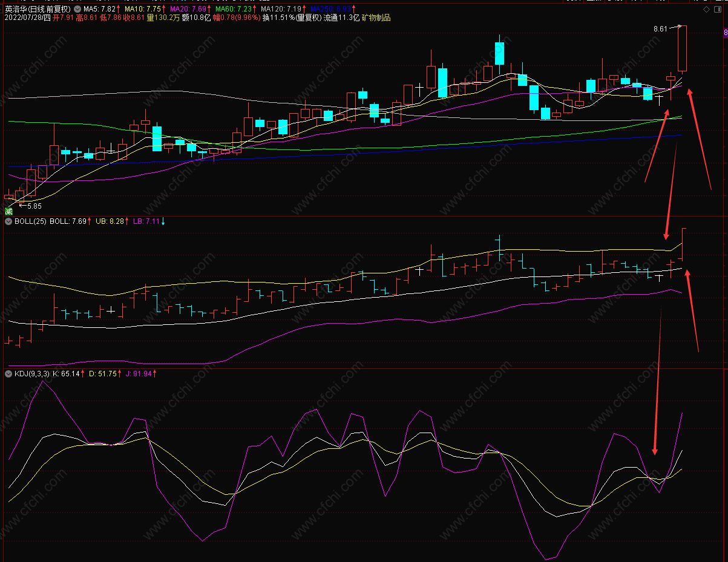Click the KDJ(9,3,3) indicator name
This screenshot has width=728, height=562.
coord(32,374)
